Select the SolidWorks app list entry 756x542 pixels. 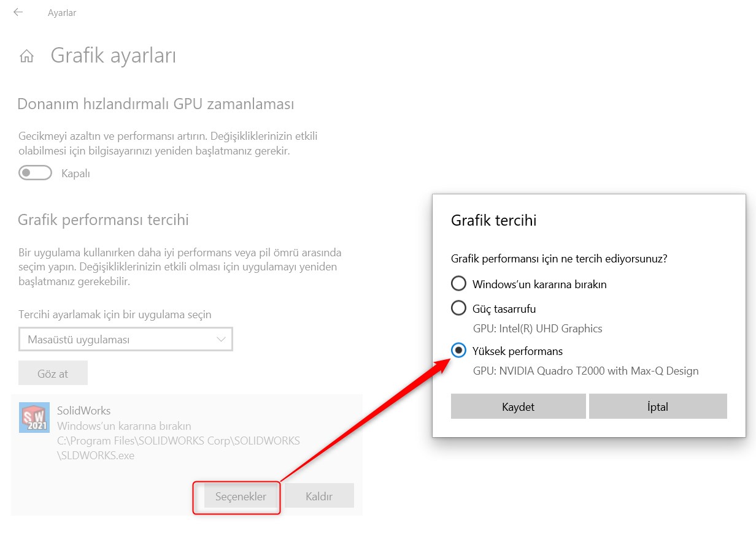[x=187, y=455]
